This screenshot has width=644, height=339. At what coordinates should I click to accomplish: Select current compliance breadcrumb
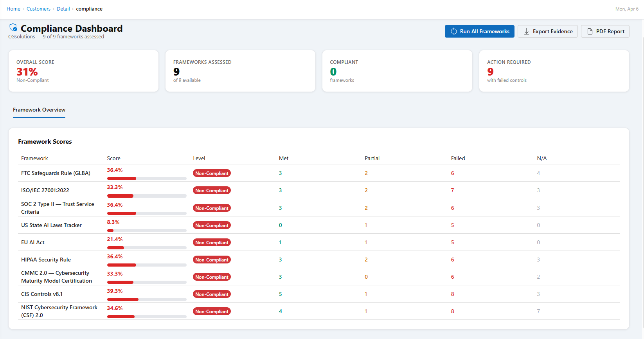(89, 9)
